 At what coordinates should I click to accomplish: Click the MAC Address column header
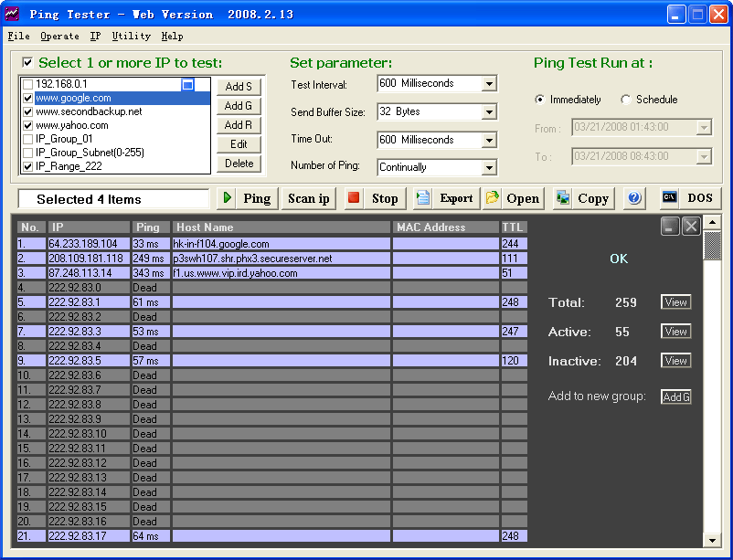tap(445, 227)
